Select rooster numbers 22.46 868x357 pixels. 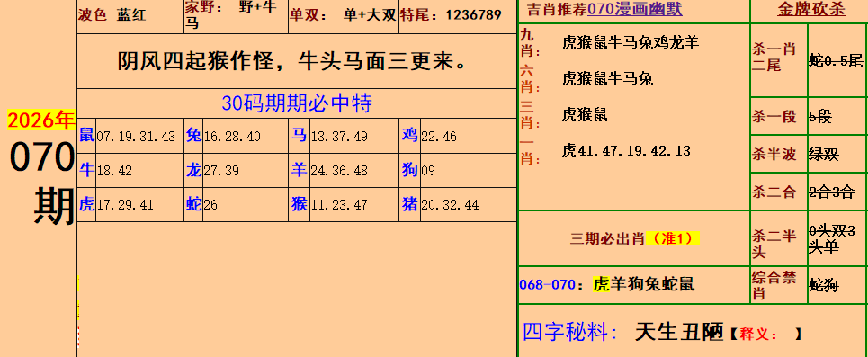coord(439,137)
